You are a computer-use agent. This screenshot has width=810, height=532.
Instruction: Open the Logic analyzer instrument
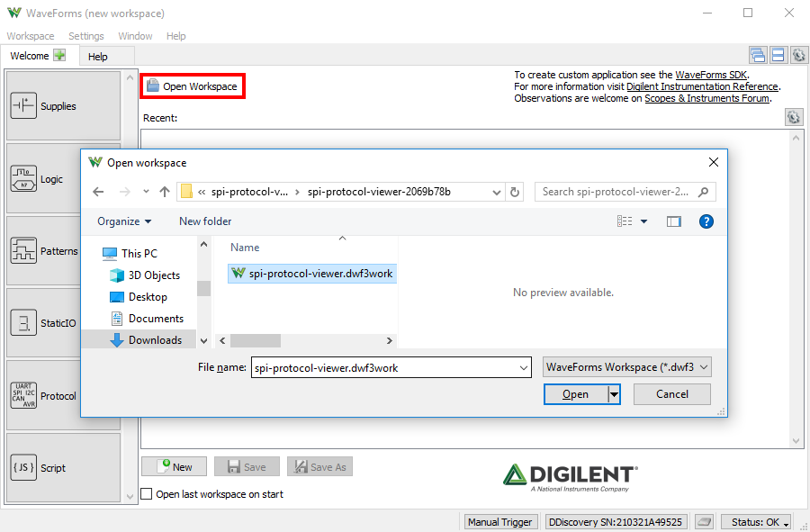(63, 179)
